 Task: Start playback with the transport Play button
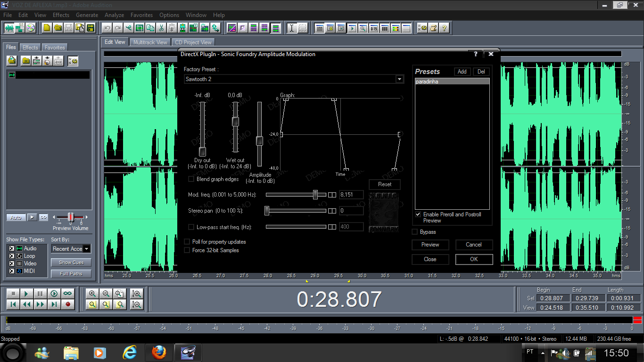(x=27, y=294)
